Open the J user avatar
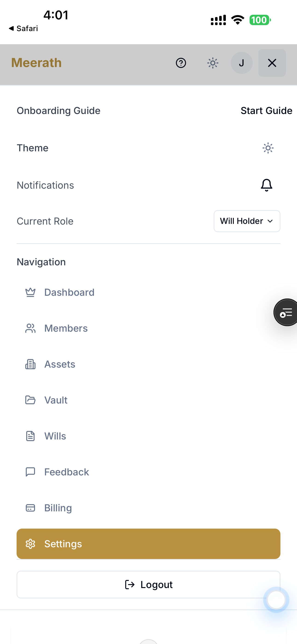This screenshot has height=644, width=297. pos(242,63)
